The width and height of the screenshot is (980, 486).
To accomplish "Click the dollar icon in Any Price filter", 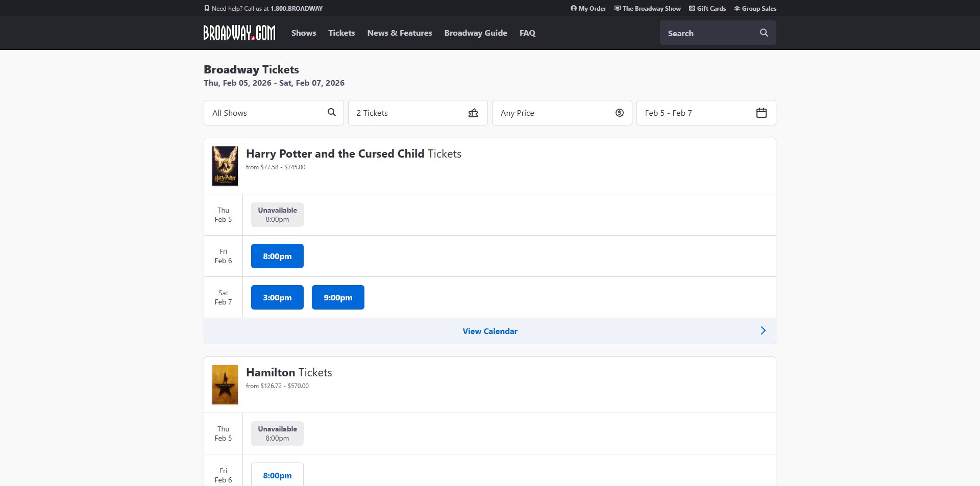I will pos(619,113).
